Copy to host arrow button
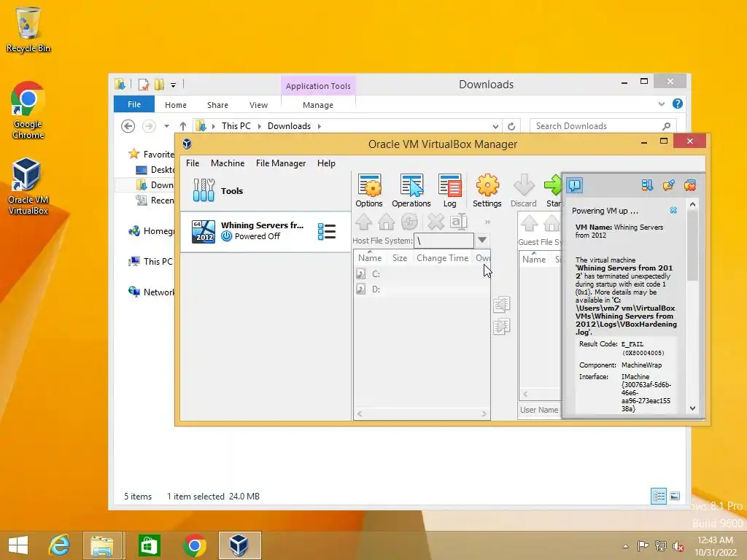This screenshot has height=560, width=747. pyautogui.click(x=501, y=304)
